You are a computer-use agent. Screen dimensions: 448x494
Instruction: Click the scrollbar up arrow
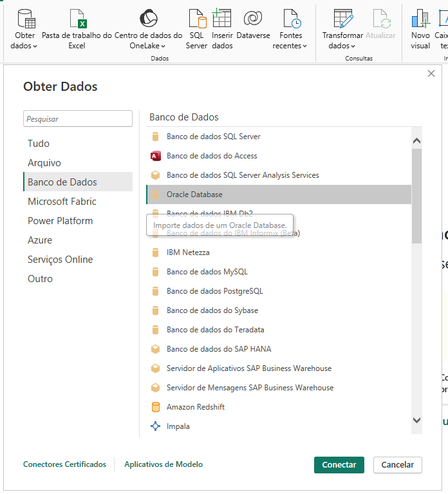(417, 140)
